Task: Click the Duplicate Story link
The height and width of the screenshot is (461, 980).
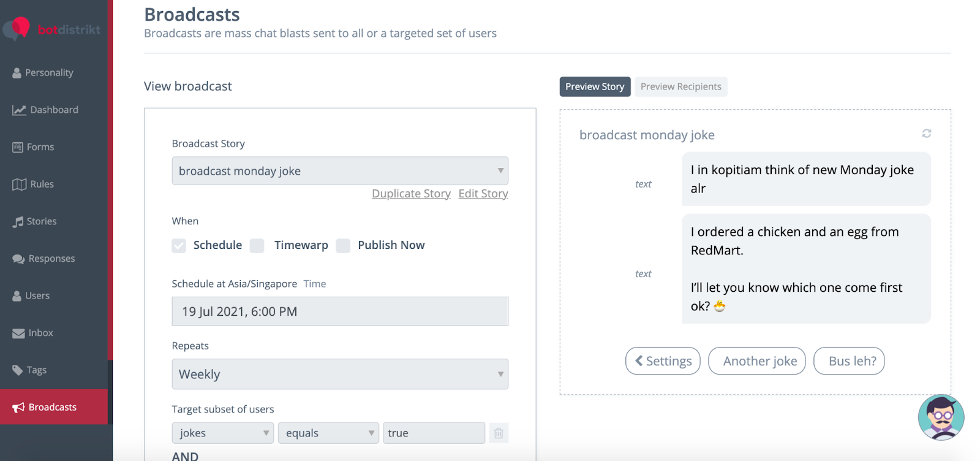Action: [411, 194]
